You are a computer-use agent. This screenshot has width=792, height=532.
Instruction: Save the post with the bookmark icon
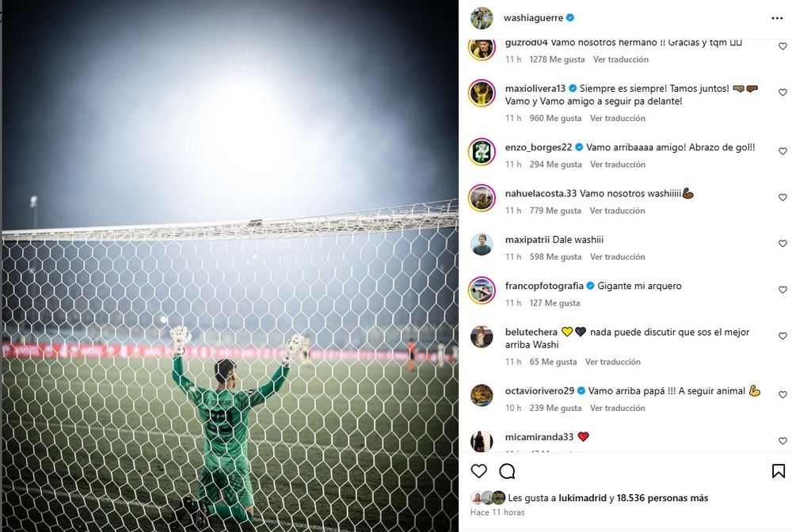coord(779,471)
